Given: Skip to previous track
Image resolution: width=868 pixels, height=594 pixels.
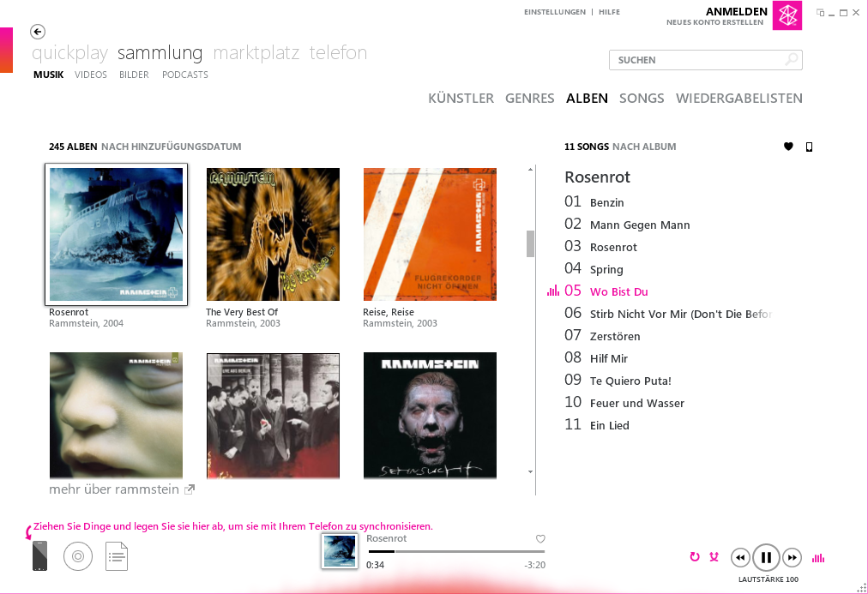Looking at the screenshot, I should pos(740,557).
